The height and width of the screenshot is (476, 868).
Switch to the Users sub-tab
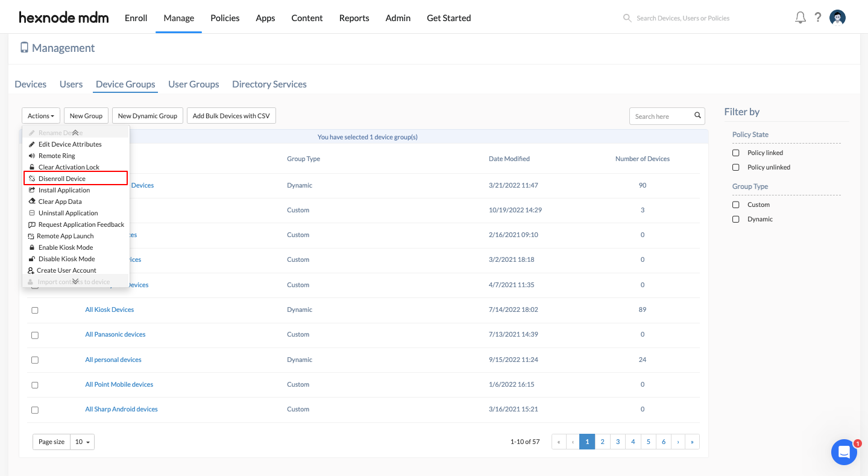tap(71, 84)
